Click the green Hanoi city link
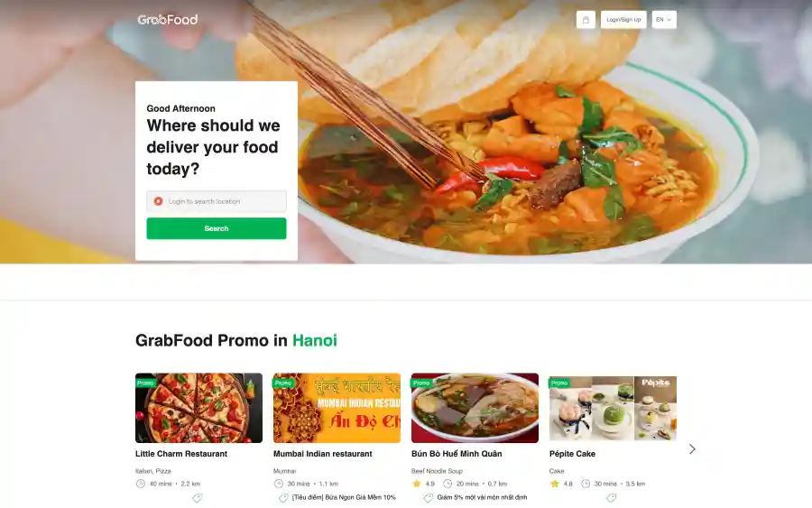 315,340
